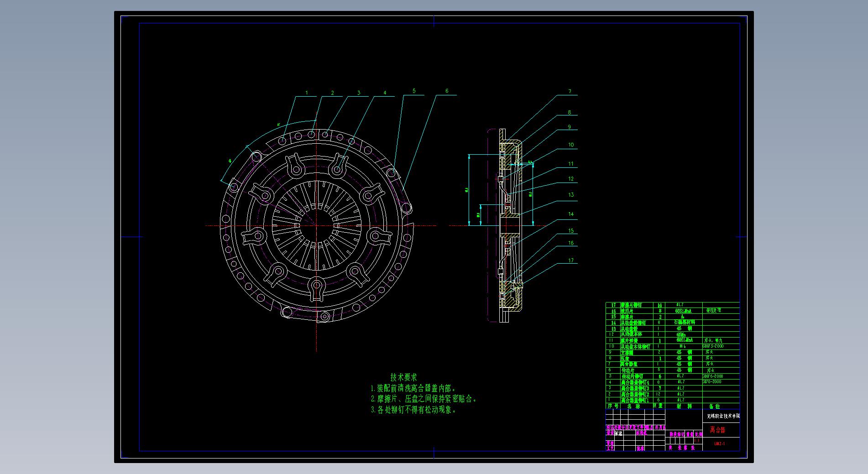This screenshot has width=868, height=474.
Task: Click '名称' header in parts list
Action: pos(633,406)
